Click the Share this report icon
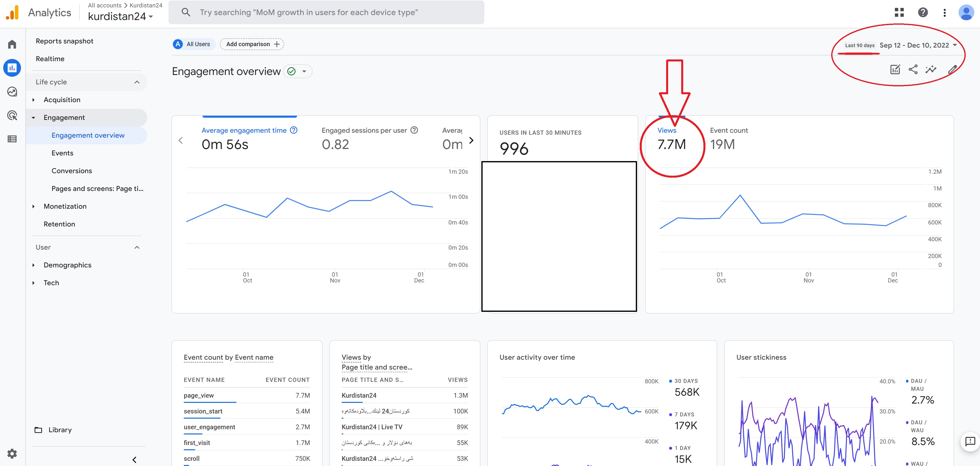The image size is (980, 466). point(913,69)
